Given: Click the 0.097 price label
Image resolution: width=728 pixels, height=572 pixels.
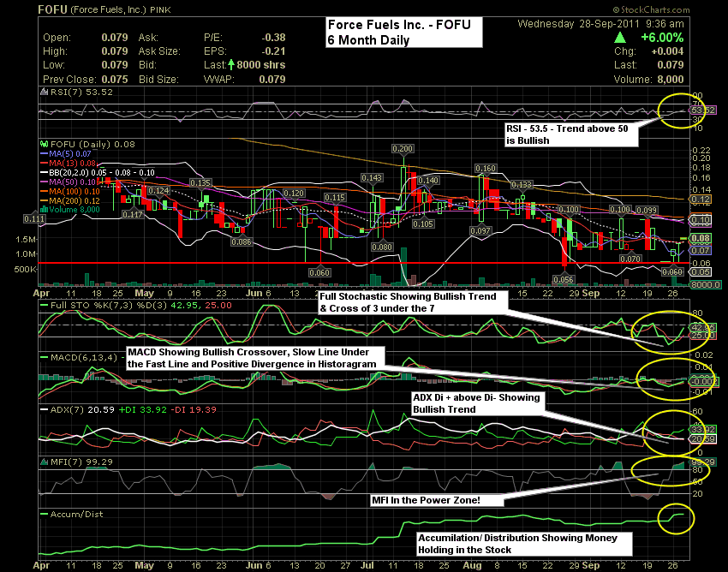Looking at the screenshot, I should [x=480, y=230].
